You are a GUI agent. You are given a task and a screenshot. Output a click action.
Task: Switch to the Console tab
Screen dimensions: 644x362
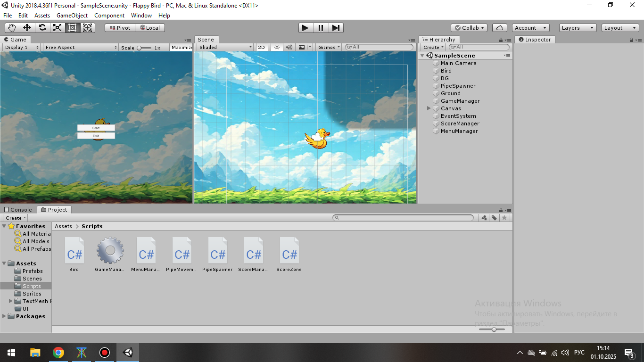point(18,210)
